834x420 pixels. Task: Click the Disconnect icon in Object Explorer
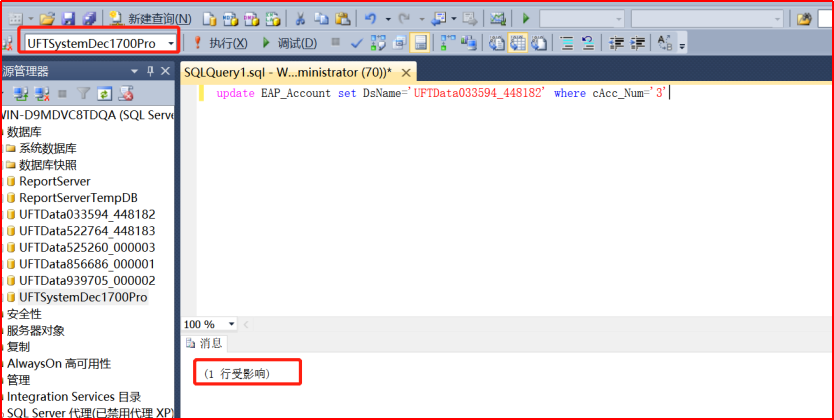pyautogui.click(x=42, y=94)
